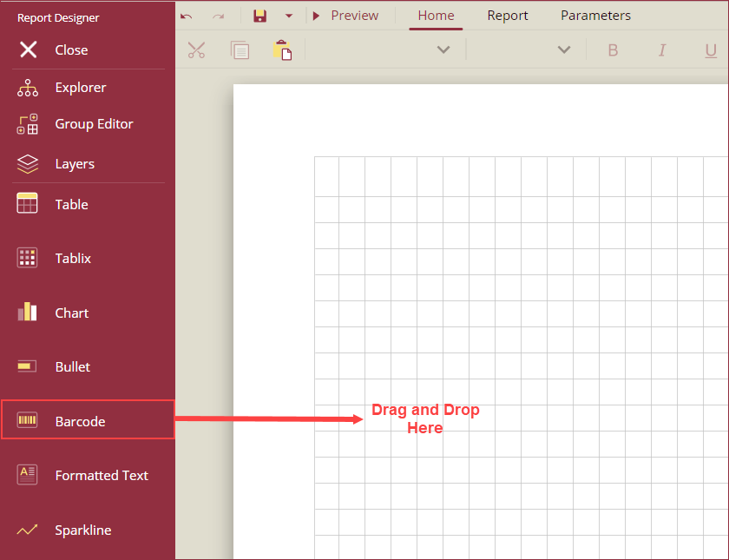Select the Table report item icon

[27, 203]
